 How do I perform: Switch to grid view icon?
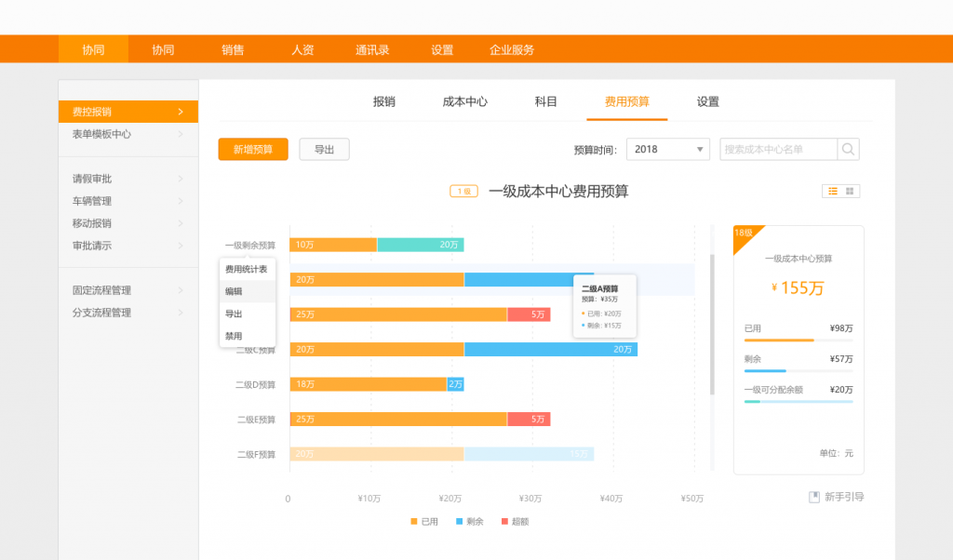[x=850, y=191]
